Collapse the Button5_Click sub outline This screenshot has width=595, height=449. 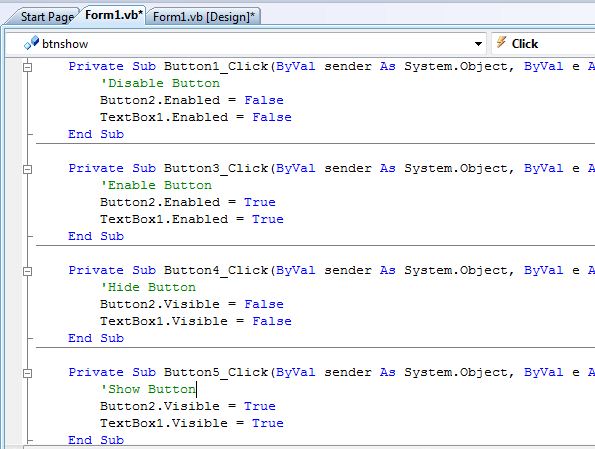point(27,373)
